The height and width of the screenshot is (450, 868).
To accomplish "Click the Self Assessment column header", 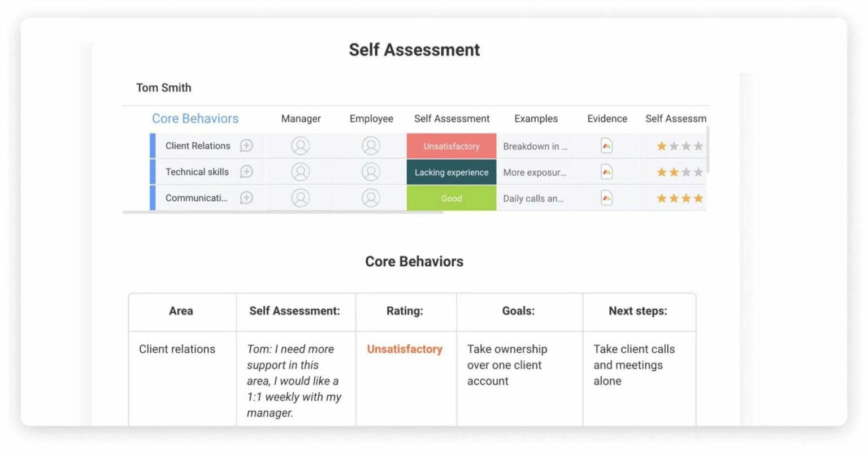I will click(x=452, y=119).
